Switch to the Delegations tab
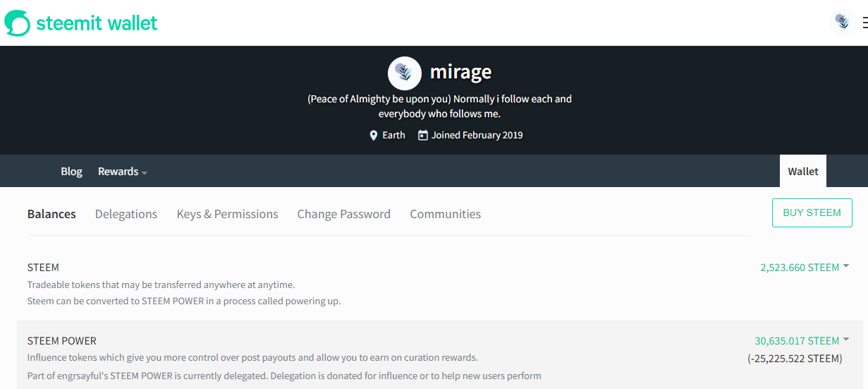 tap(126, 214)
